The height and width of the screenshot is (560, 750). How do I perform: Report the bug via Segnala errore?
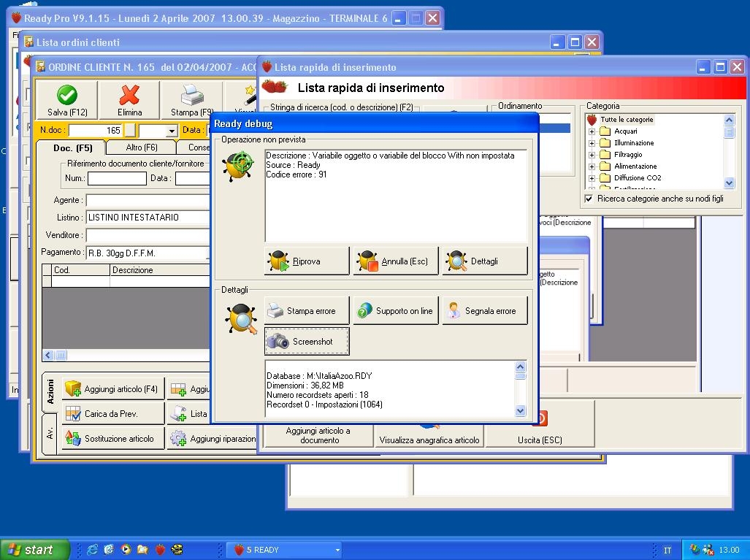pos(484,311)
